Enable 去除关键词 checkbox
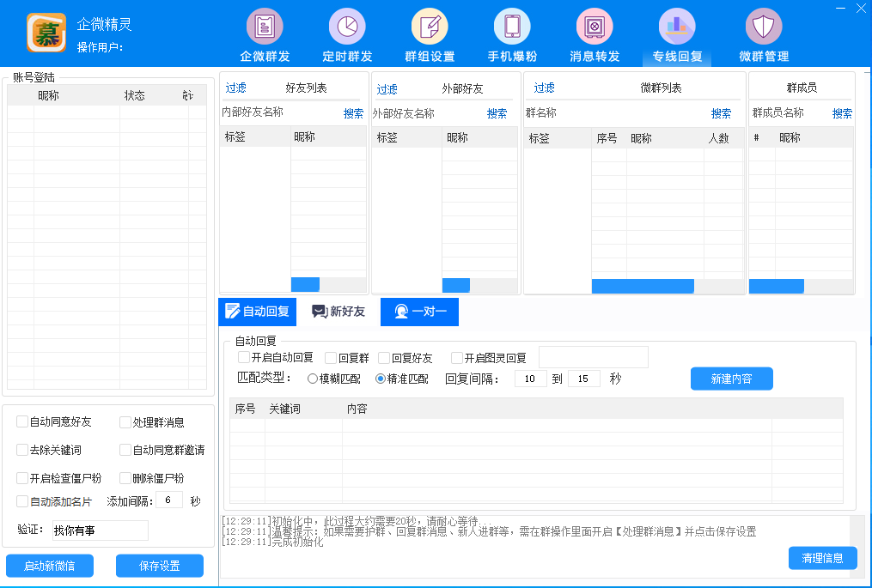Viewport: 872px width, 588px height. (x=22, y=450)
